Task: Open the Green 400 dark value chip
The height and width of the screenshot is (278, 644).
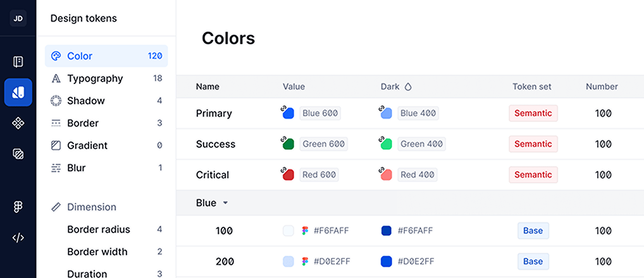Action: [x=421, y=144]
